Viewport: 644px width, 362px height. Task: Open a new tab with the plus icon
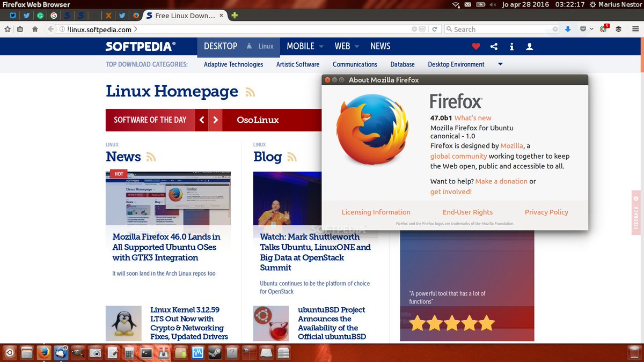point(235,16)
